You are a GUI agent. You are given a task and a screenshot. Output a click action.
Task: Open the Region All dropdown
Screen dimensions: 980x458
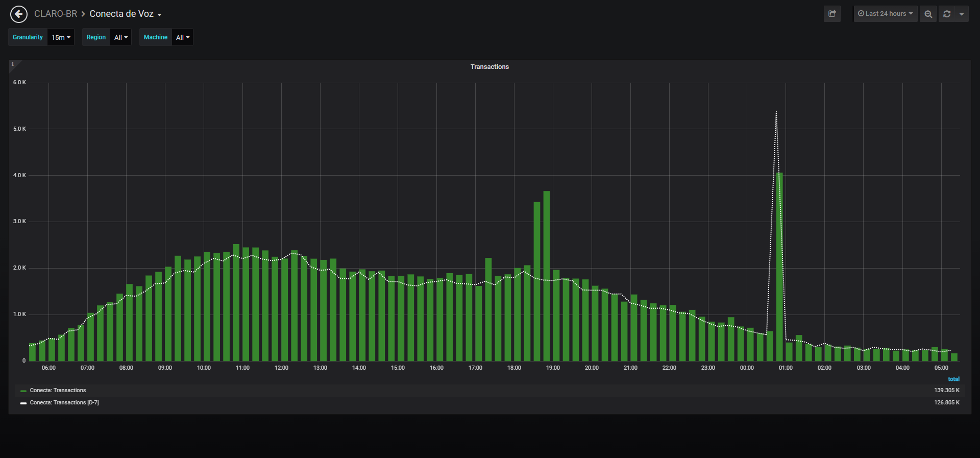tap(121, 37)
